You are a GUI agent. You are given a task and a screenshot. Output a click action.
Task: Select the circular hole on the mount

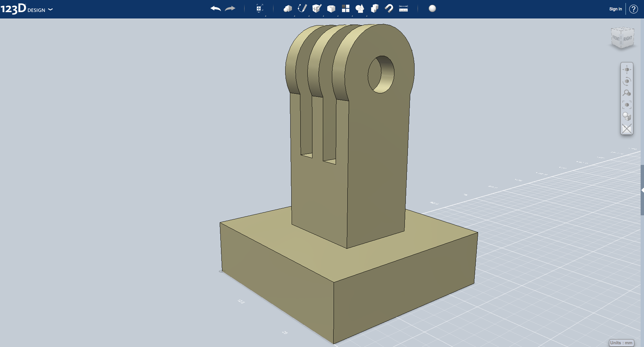(x=381, y=75)
